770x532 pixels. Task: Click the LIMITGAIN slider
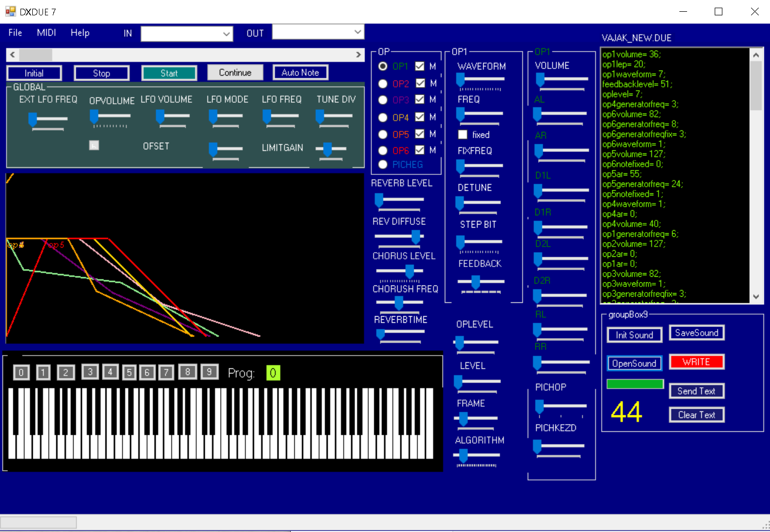click(331, 151)
